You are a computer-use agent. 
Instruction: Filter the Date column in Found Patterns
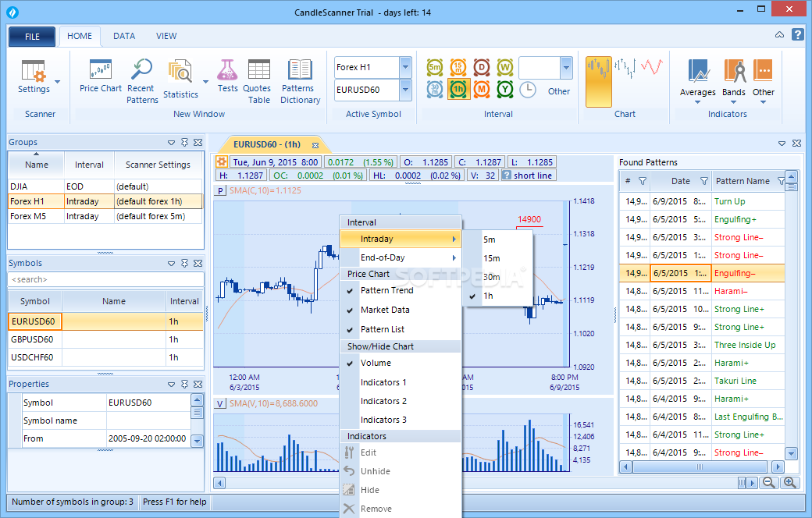[x=703, y=181]
